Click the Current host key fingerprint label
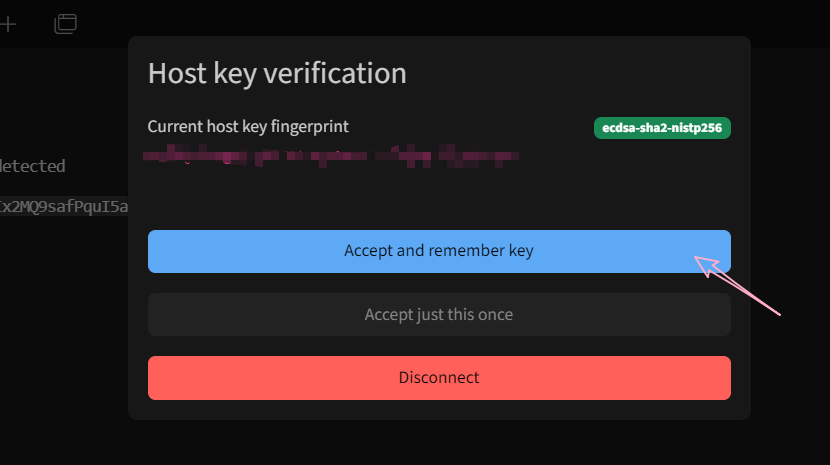 [x=248, y=127]
